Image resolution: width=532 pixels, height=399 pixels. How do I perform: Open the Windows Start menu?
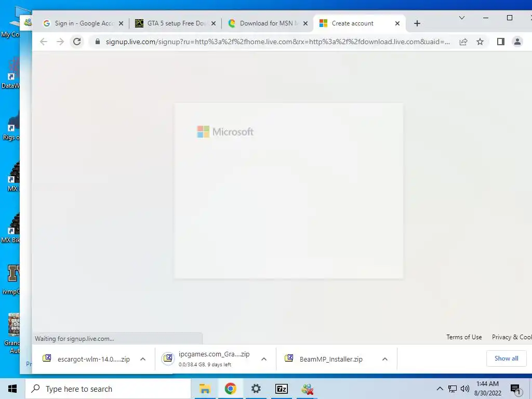pos(12,389)
